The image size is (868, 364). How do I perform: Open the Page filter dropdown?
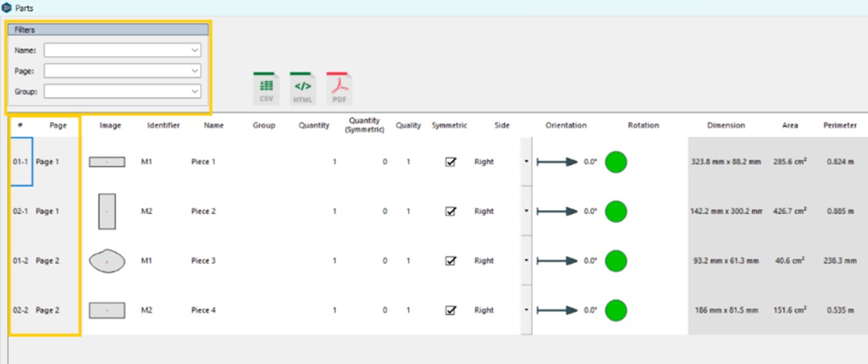point(195,71)
